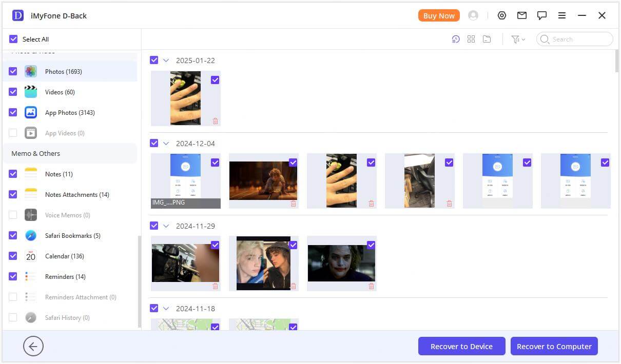Viewport: 621px width, 364px height.
Task: Open the mail feedback icon
Action: (x=522, y=16)
